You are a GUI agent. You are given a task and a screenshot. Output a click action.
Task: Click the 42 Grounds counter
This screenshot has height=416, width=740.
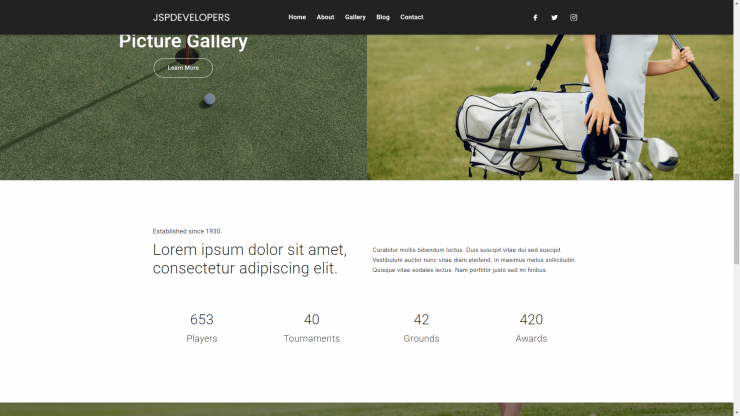[421, 327]
